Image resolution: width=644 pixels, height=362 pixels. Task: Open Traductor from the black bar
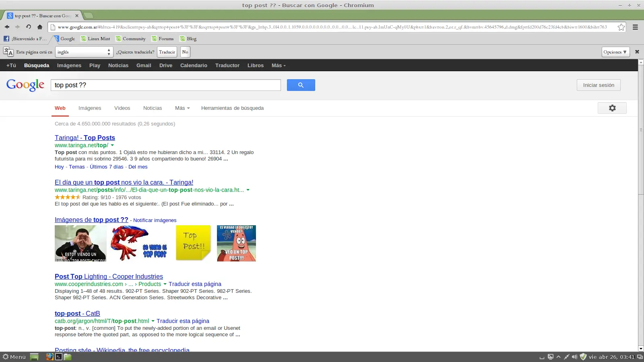[x=227, y=66]
